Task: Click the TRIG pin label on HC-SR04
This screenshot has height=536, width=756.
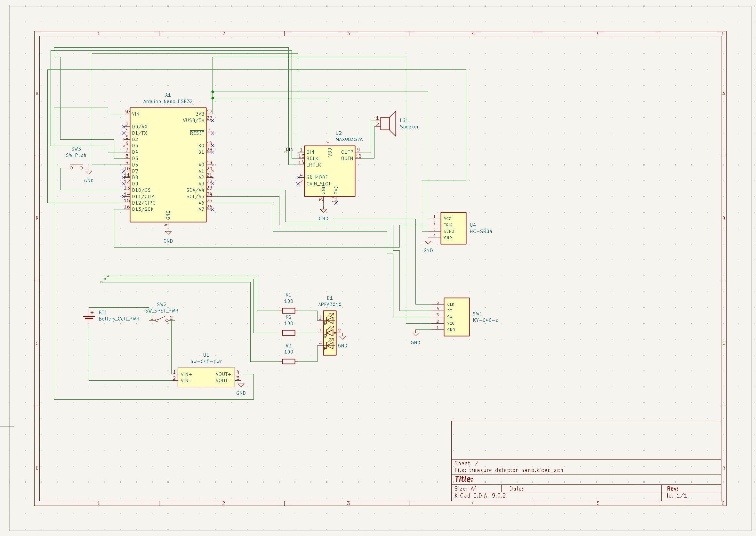Action: click(x=448, y=225)
